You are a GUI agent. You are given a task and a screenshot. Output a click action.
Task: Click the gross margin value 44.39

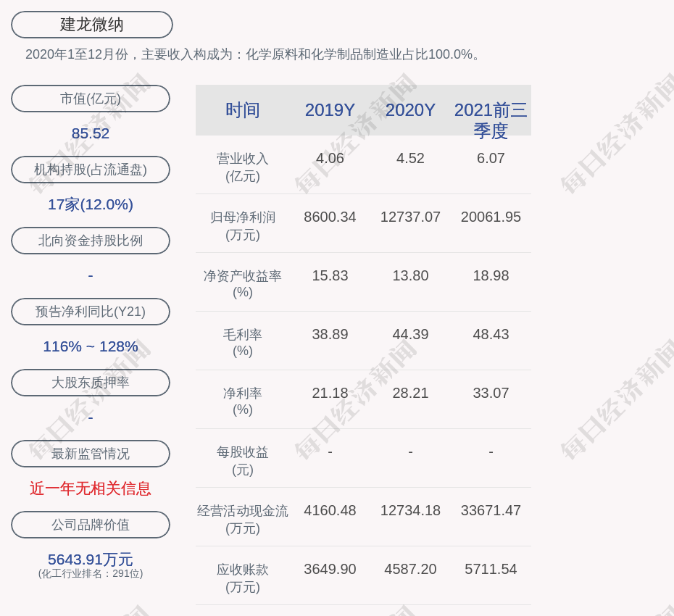[410, 334]
